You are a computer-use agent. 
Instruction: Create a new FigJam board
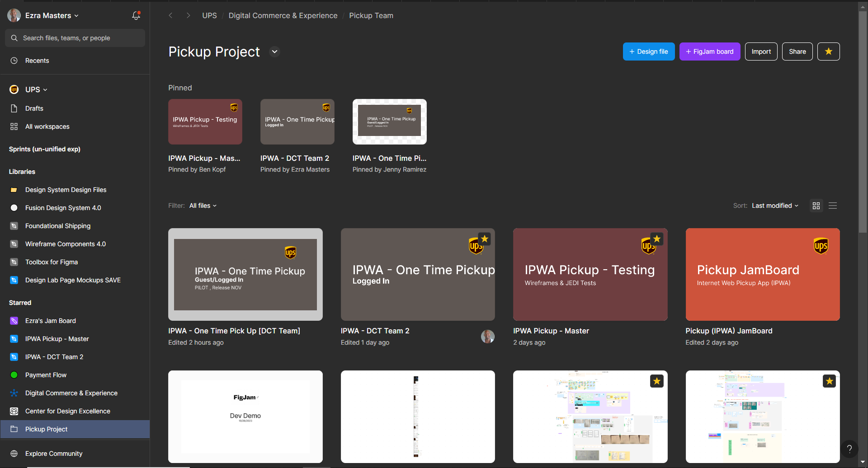click(x=710, y=51)
